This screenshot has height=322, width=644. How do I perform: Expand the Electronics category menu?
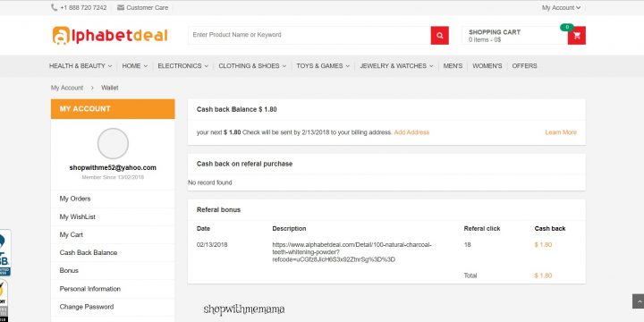(x=182, y=65)
